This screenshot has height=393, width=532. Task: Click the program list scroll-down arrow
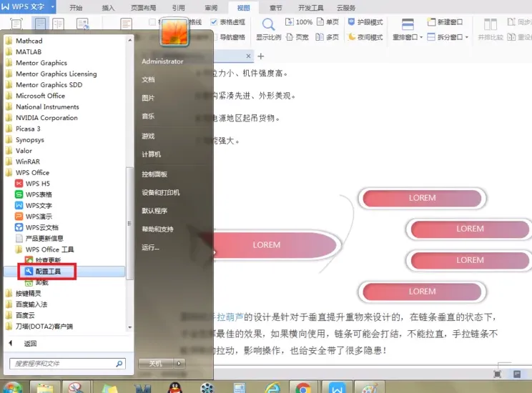130,327
